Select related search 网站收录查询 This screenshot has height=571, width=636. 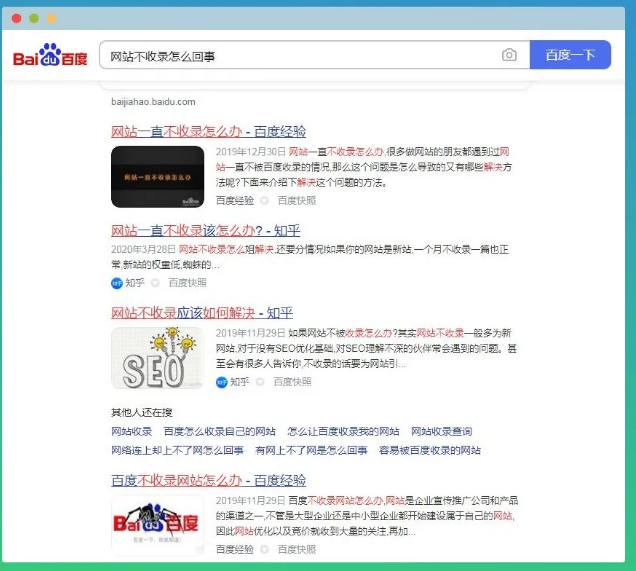441,432
